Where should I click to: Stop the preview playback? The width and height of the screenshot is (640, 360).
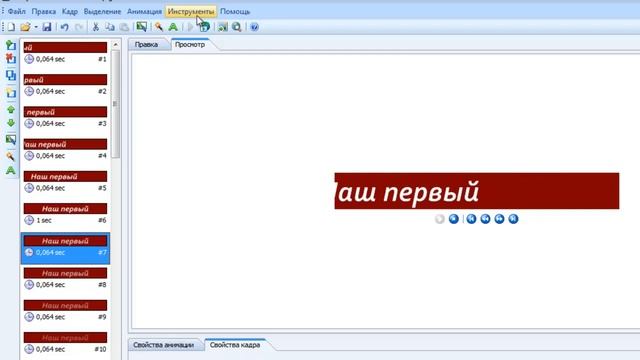coord(453,219)
